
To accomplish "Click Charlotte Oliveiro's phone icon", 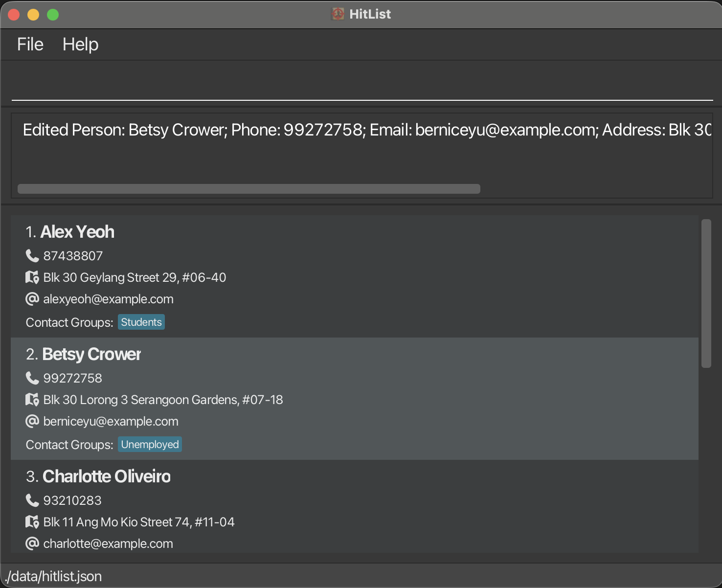I will click(32, 500).
